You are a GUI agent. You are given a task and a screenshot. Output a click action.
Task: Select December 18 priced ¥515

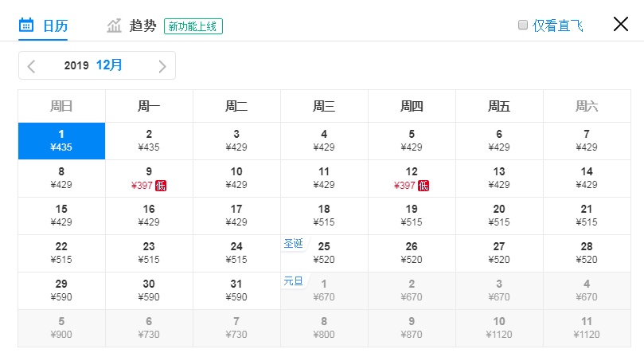click(324, 216)
